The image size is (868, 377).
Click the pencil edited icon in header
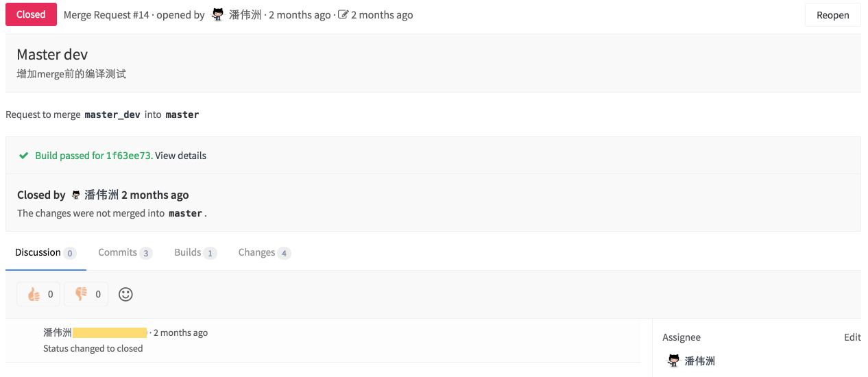[x=343, y=14]
